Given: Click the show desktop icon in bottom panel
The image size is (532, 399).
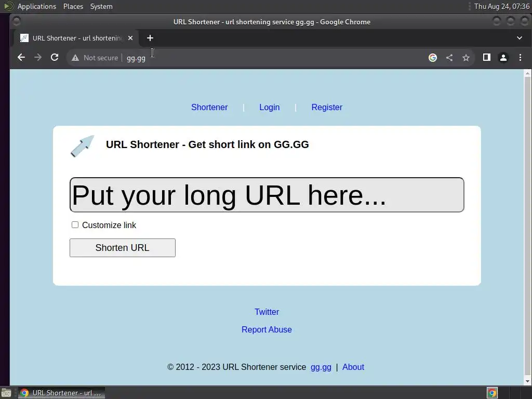Looking at the screenshot, I should pyautogui.click(x=6, y=393).
